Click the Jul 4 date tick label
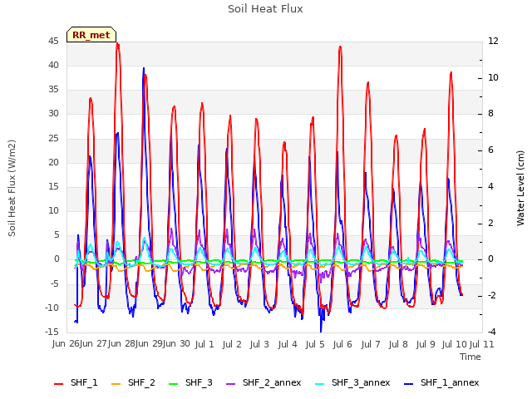Screen dimensions: 532x399 pos(288,344)
